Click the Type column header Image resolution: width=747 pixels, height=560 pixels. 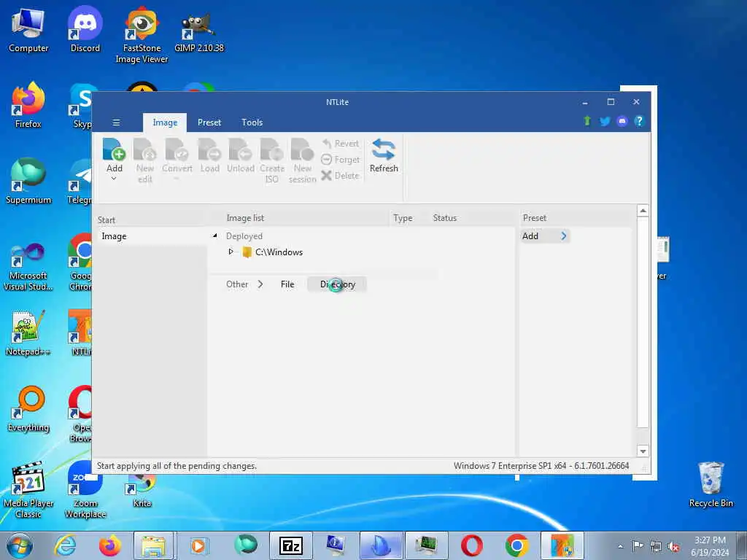coord(403,217)
